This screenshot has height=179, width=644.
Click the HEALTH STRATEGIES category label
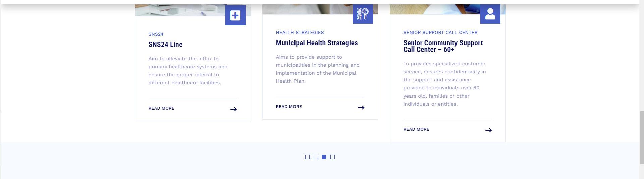tap(300, 32)
